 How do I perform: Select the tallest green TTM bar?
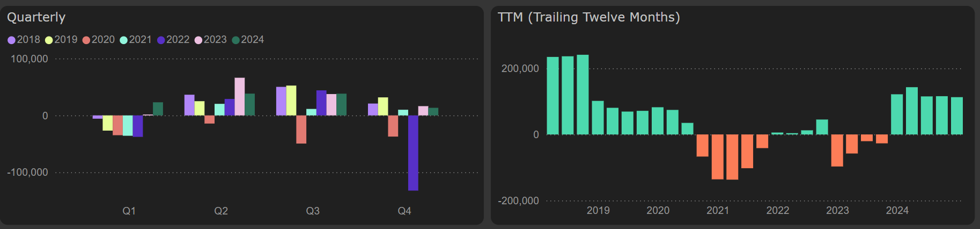point(583,95)
